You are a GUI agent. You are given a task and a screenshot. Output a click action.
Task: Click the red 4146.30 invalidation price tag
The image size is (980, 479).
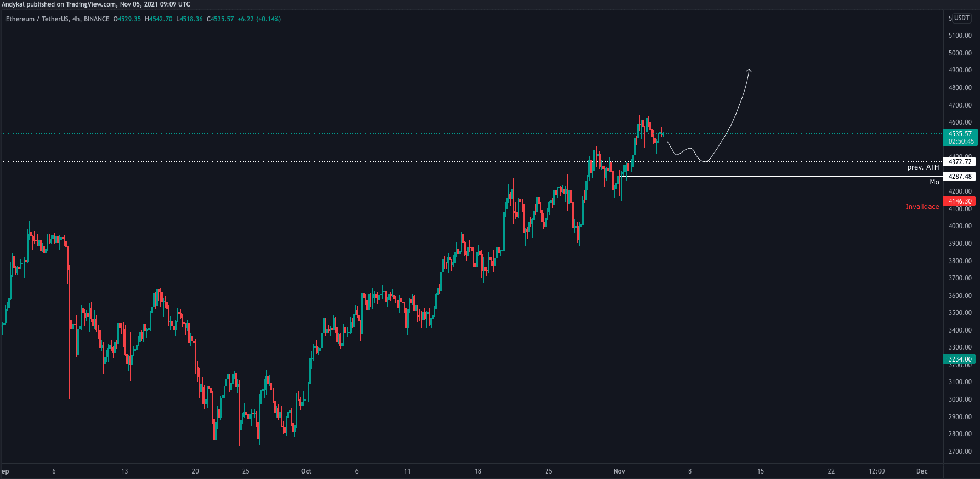[959, 201]
